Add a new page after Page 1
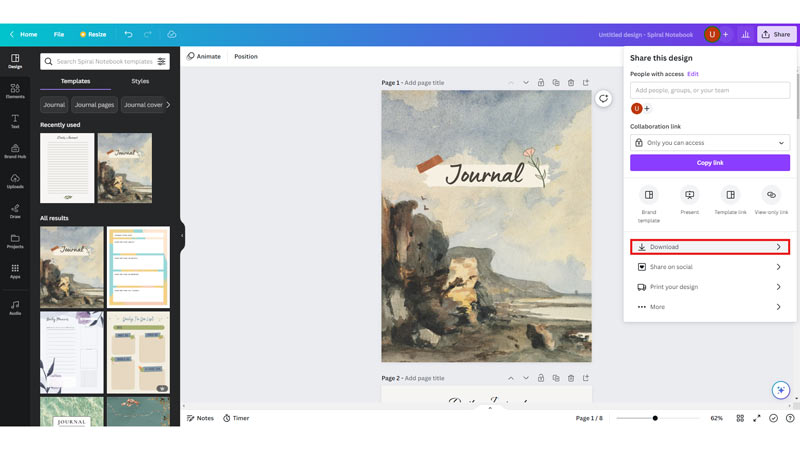800x450 pixels. click(586, 83)
